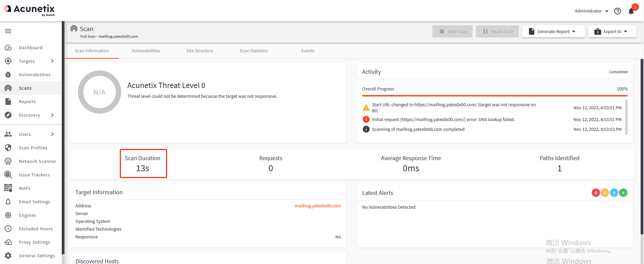This screenshot has width=644, height=264.
Task: Click the WAFs firewall icon
Action: (8, 188)
